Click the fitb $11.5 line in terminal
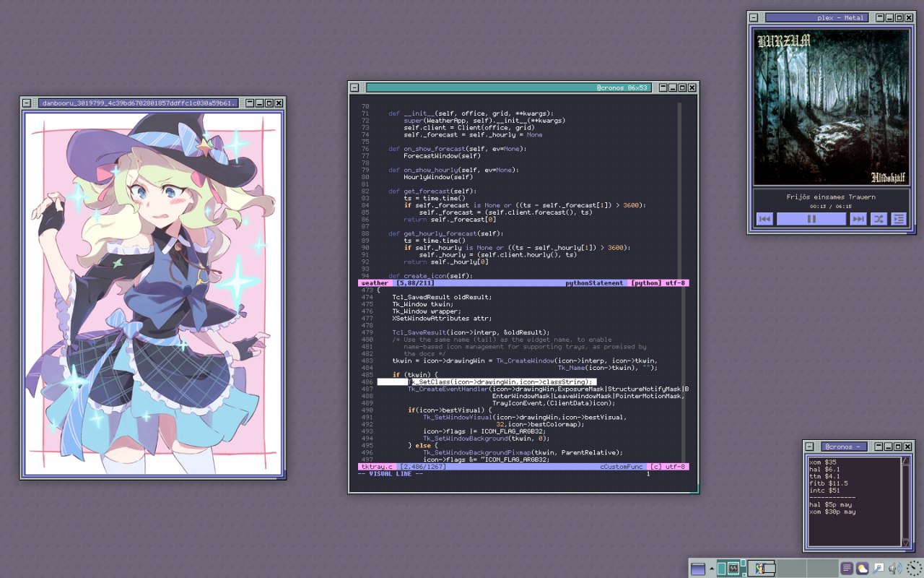Screen dimensions: 924x578 tap(829, 483)
